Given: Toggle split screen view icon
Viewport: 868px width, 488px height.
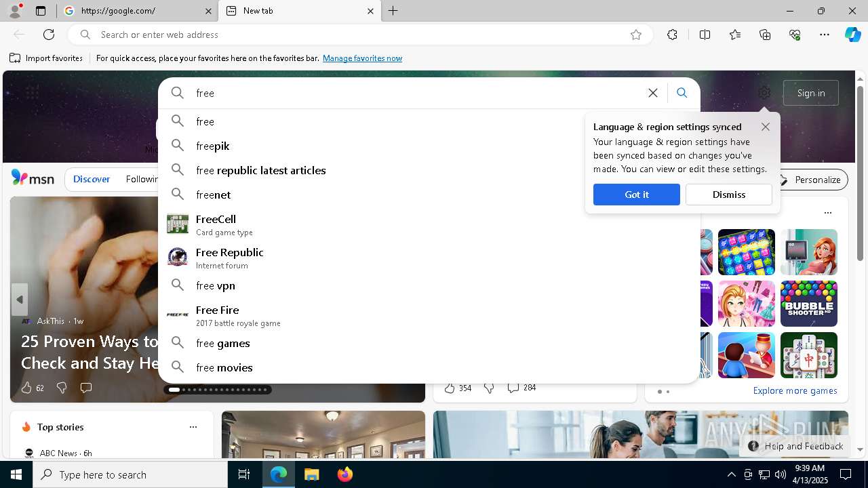Looking at the screenshot, I should tap(705, 35).
